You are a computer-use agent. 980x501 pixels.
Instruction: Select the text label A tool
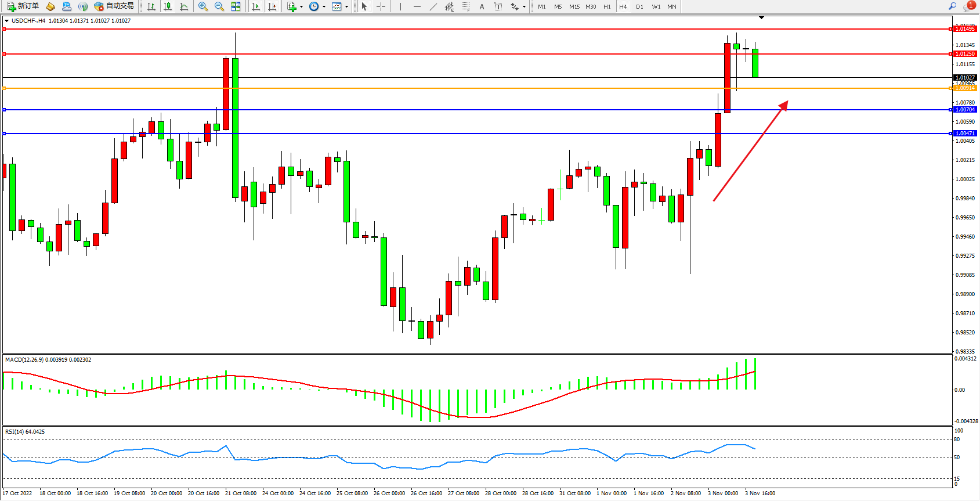482,7
